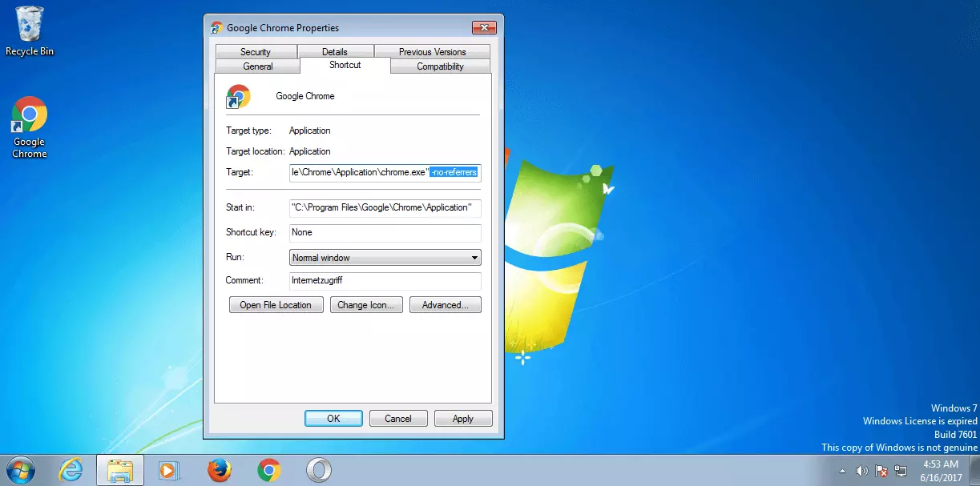The height and width of the screenshot is (486, 980).
Task: Select the Shortcut tab
Action: pyautogui.click(x=345, y=65)
